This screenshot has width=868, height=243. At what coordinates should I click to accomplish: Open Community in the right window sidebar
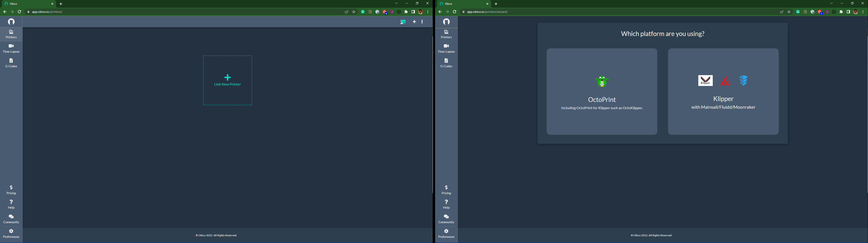[446, 219]
